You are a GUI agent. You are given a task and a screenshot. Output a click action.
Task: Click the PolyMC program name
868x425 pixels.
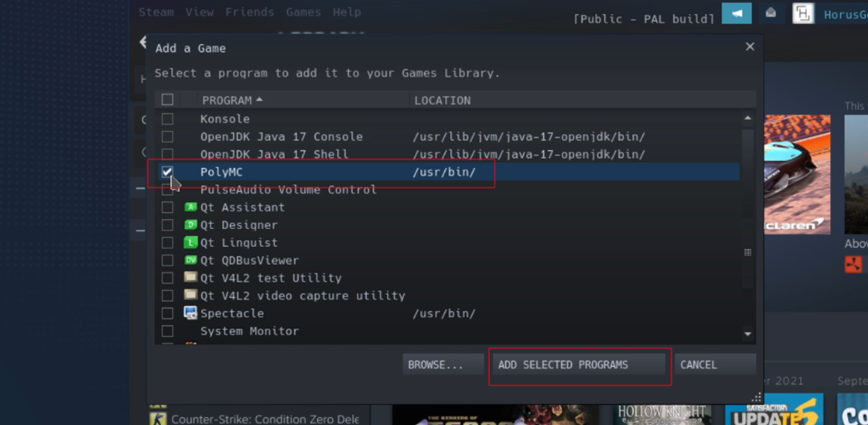pyautogui.click(x=221, y=172)
